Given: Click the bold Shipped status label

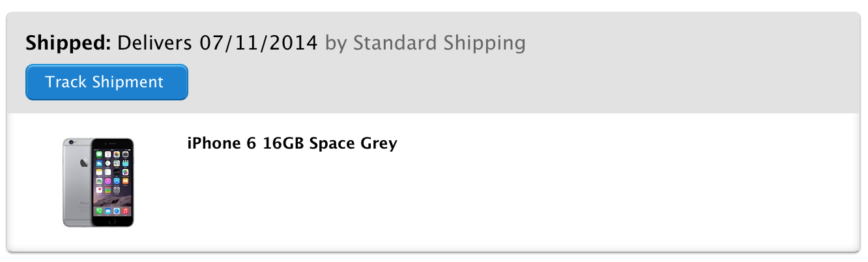Looking at the screenshot, I should [68, 44].
